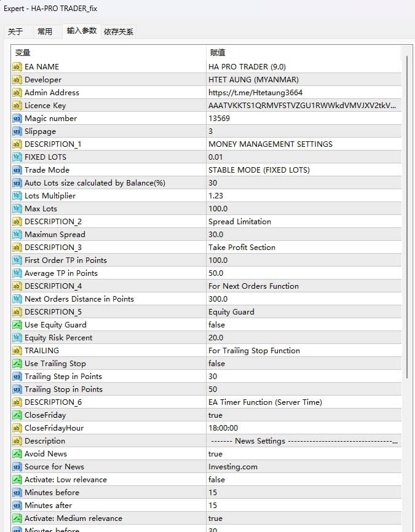This screenshot has width=415, height=532.
Task: Switch to the 关于 tab
Action: point(15,32)
